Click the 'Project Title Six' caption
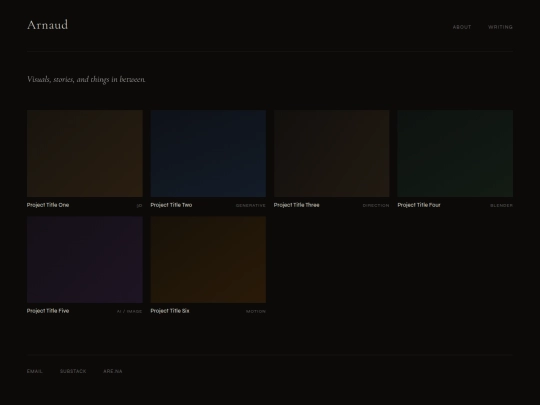The height and width of the screenshot is (405, 540). pos(170,311)
